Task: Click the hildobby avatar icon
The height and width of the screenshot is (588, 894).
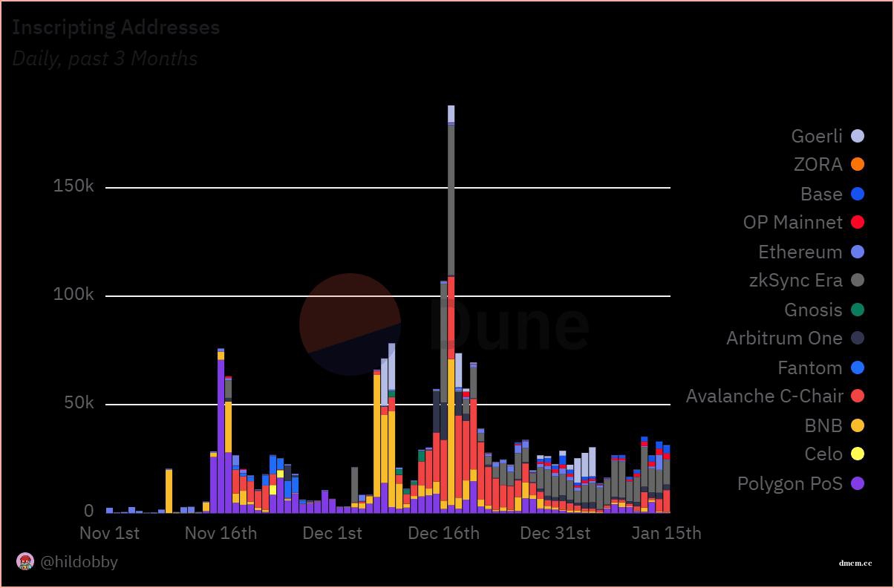Action: tap(25, 562)
